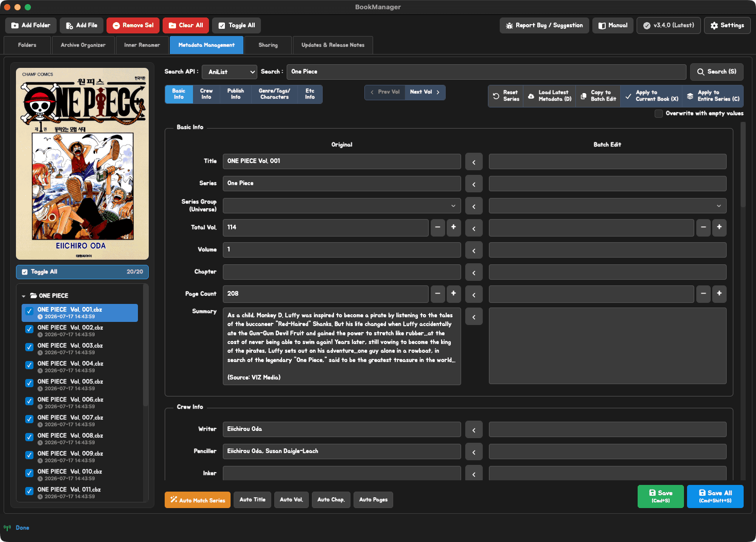Open the Manual

coord(613,25)
